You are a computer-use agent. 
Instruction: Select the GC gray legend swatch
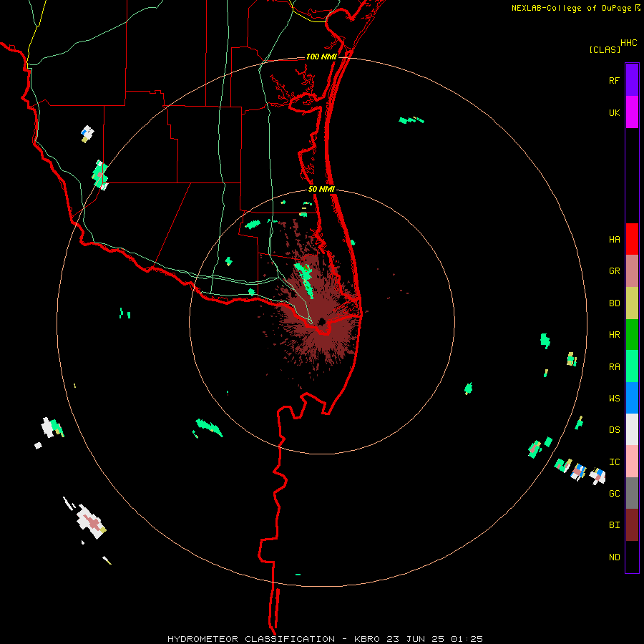[632, 493]
